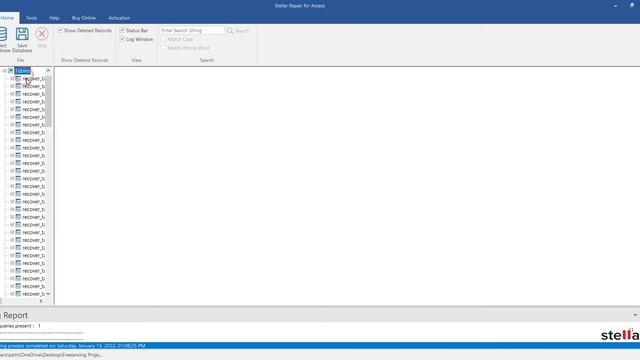Click the Enter Search String field

point(192,30)
